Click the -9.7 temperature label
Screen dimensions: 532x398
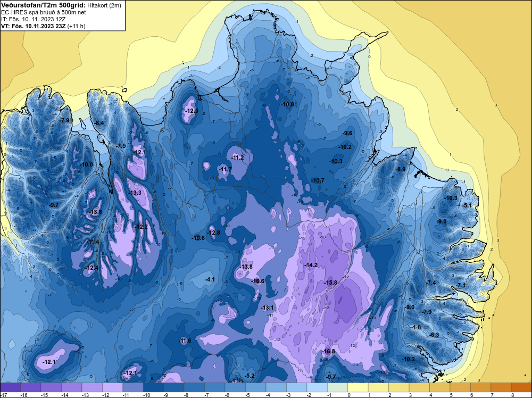point(54,205)
